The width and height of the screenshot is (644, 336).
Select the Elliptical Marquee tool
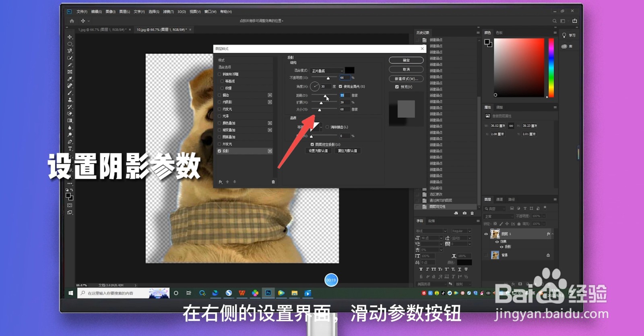point(70,44)
